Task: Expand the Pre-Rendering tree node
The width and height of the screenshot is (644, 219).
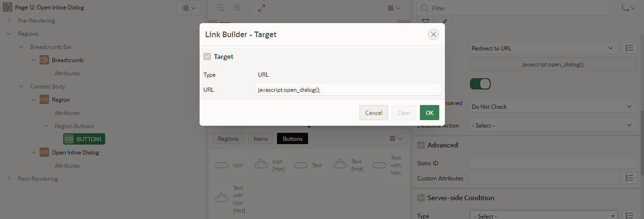Action: [9, 21]
